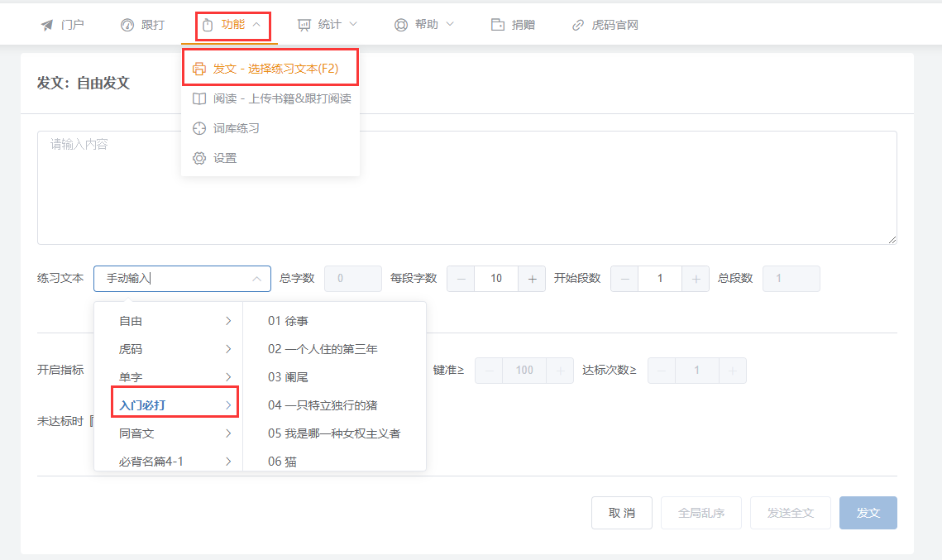Decrease 每段字数 with the minus button
The image size is (942, 560).
[x=461, y=279]
